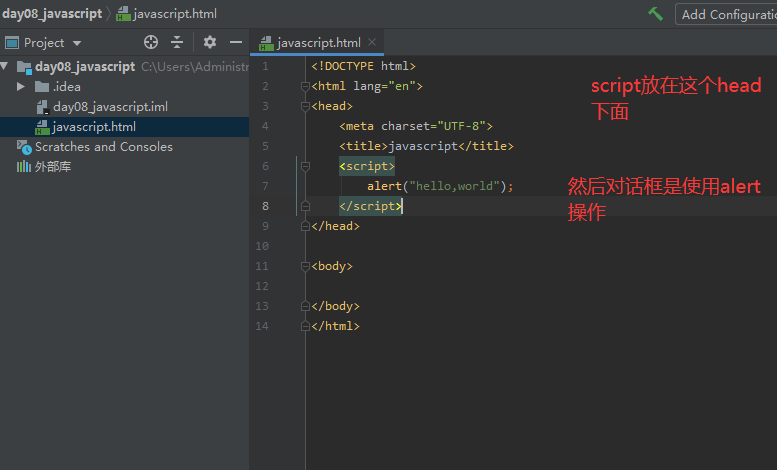This screenshot has height=470, width=777.
Task: Close the javascript.html editor tab
Action: [x=373, y=42]
